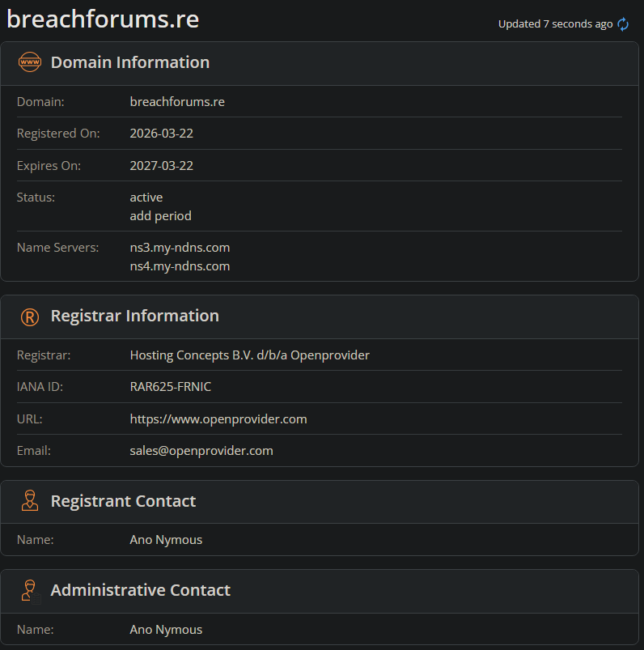The width and height of the screenshot is (644, 650).
Task: Click registrar name Hosting Concepts B.V. d/b/a Openprovider
Action: (249, 355)
